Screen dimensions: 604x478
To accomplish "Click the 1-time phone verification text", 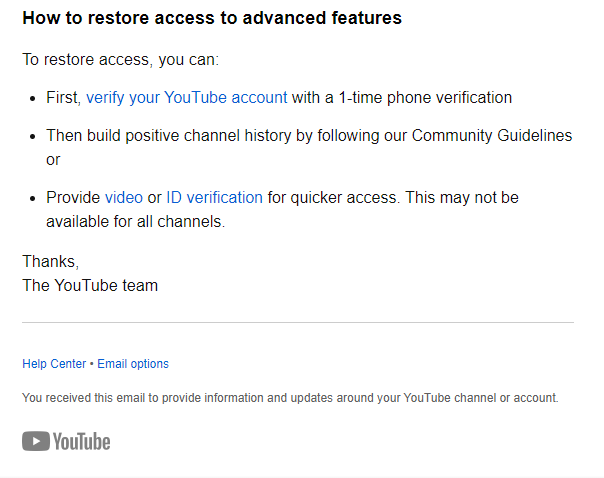I will click(425, 98).
